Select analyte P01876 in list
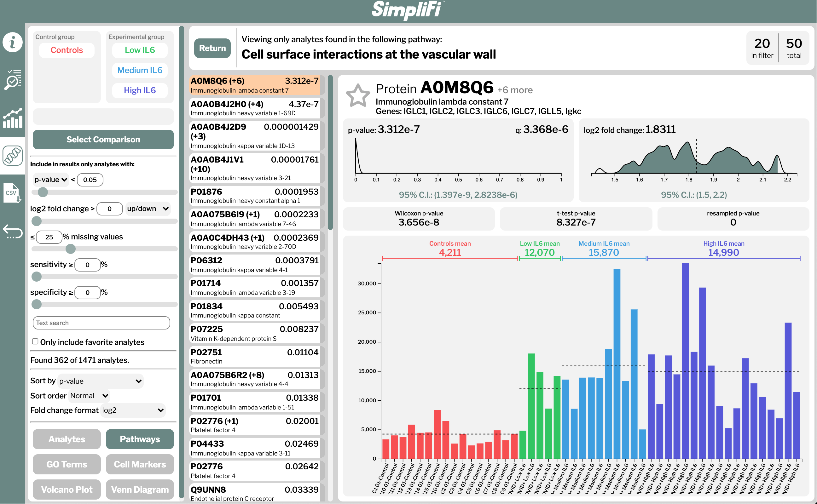This screenshot has height=504, width=817. (255, 196)
